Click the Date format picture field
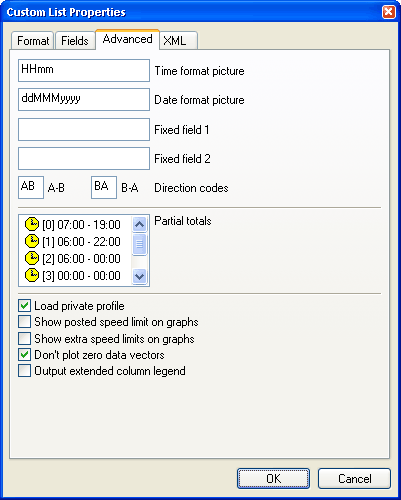Viewport: 401px width, 500px height. (84, 99)
